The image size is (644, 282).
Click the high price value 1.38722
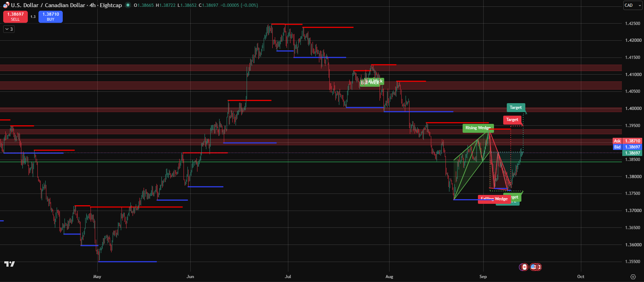tap(167, 5)
